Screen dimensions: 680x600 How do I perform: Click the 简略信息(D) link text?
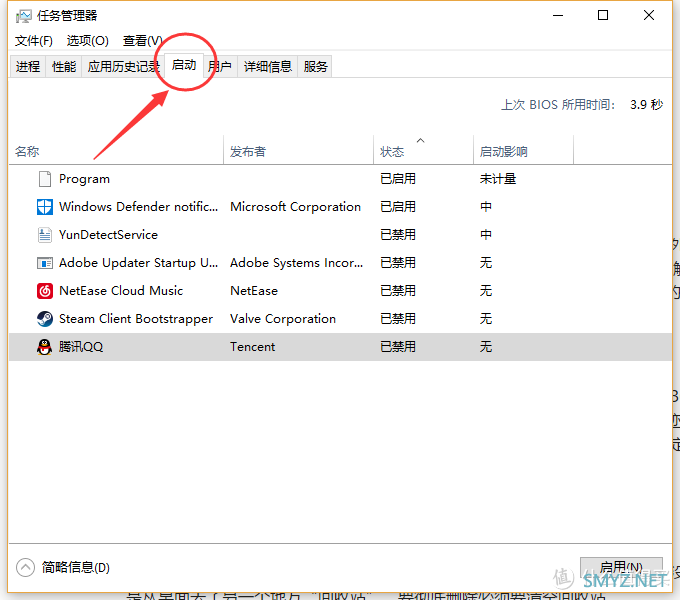tap(76, 567)
